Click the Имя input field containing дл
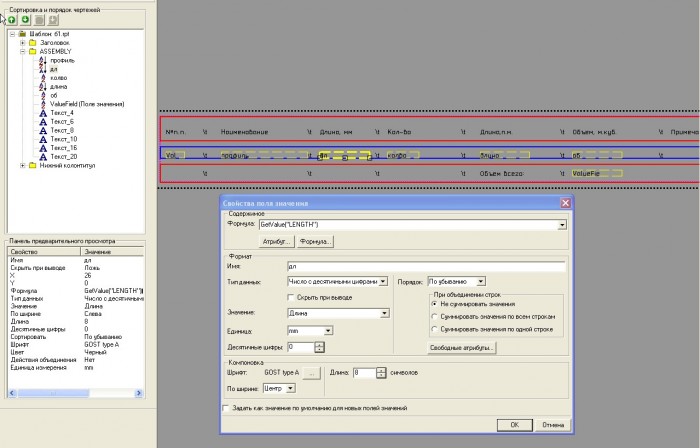The height and width of the screenshot is (448, 700). (x=426, y=266)
